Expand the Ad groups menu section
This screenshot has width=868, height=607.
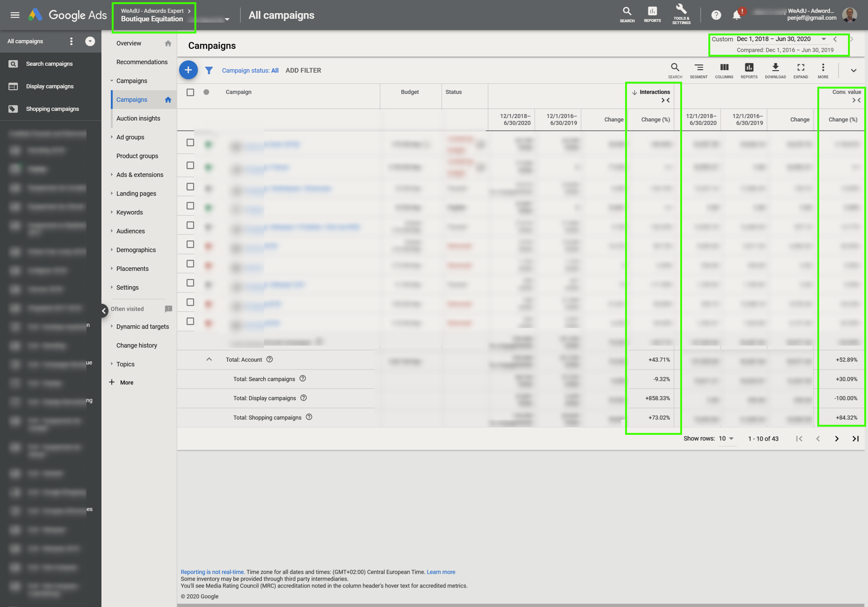[111, 137]
